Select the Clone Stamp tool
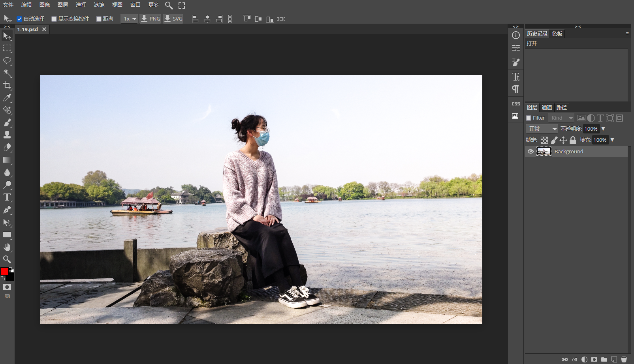The height and width of the screenshot is (364, 634). coord(7,135)
